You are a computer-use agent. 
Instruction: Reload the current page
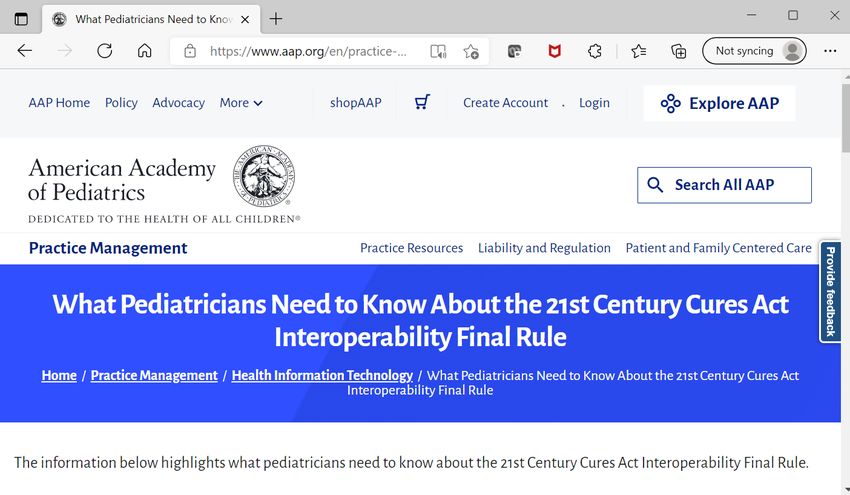tap(105, 51)
